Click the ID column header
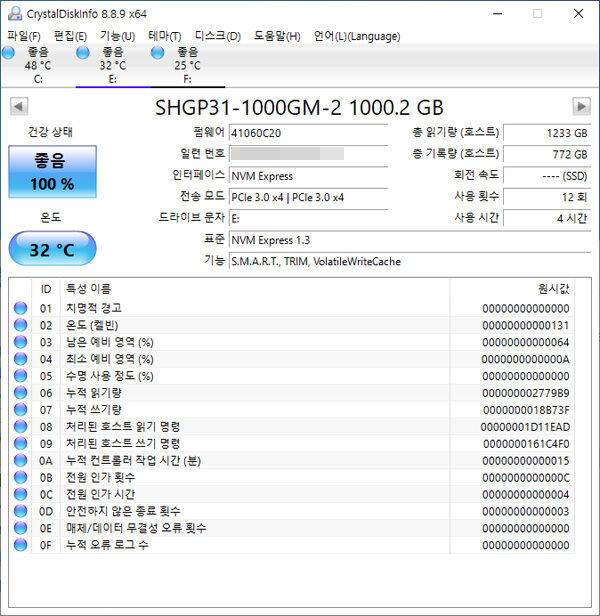Image resolution: width=600 pixels, height=616 pixels. coord(46,289)
